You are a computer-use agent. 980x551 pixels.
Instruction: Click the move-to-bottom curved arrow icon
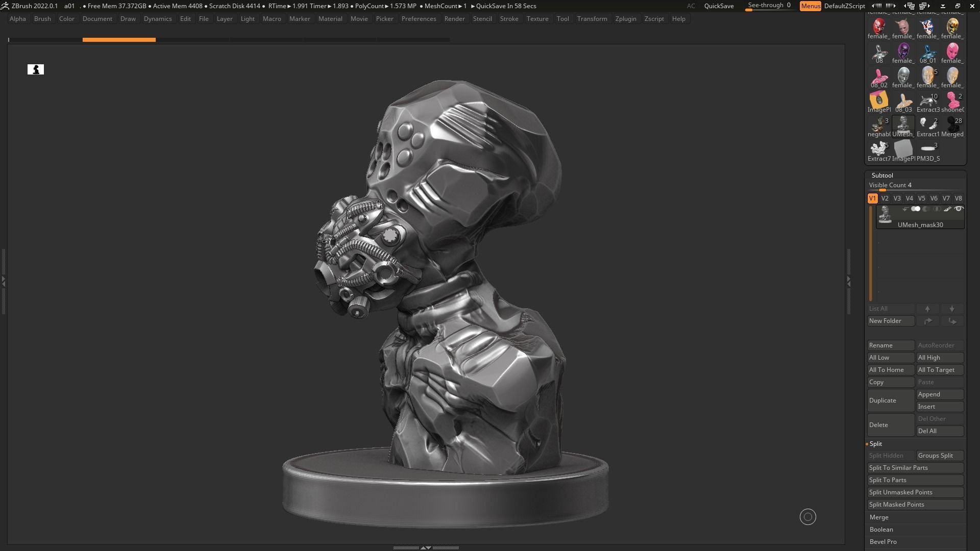coord(952,321)
